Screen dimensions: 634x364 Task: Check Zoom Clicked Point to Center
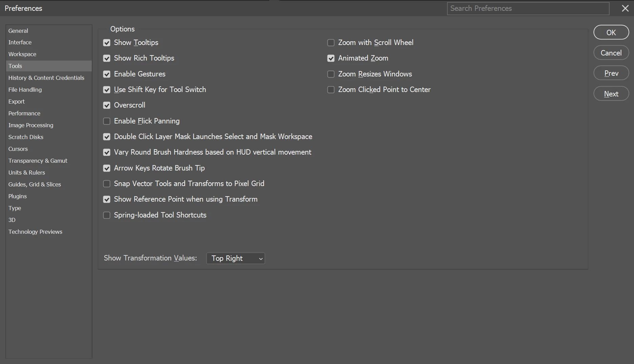[x=331, y=90]
